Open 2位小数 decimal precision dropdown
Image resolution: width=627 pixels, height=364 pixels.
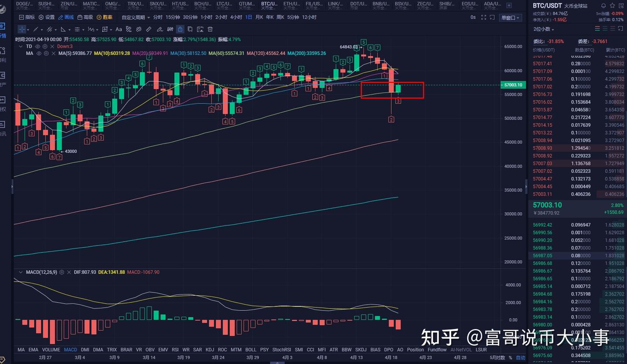coord(544,29)
